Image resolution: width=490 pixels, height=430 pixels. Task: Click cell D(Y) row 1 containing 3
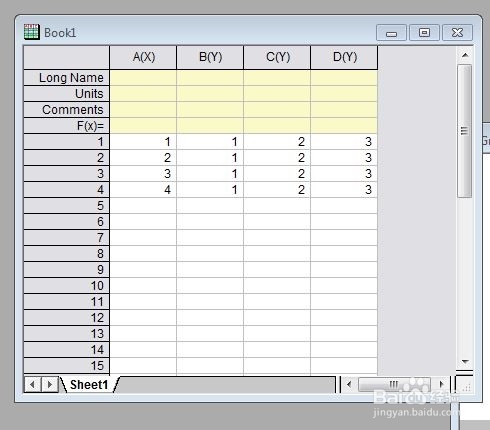click(344, 142)
